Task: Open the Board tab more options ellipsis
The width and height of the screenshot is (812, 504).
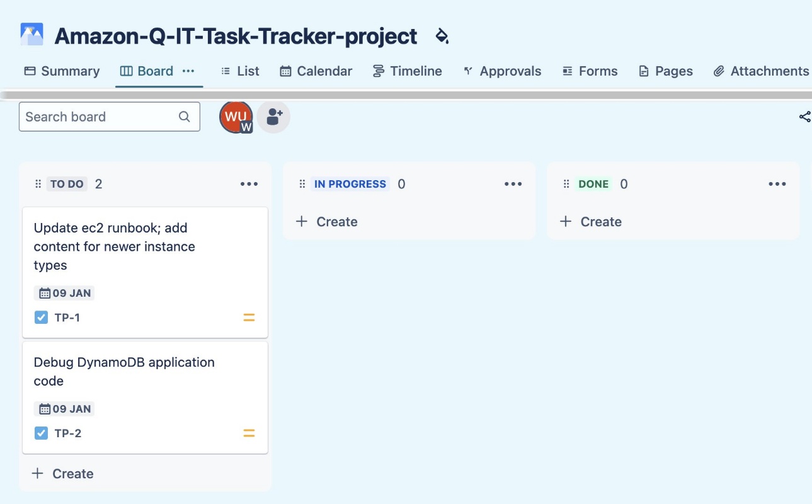Action: tap(188, 71)
